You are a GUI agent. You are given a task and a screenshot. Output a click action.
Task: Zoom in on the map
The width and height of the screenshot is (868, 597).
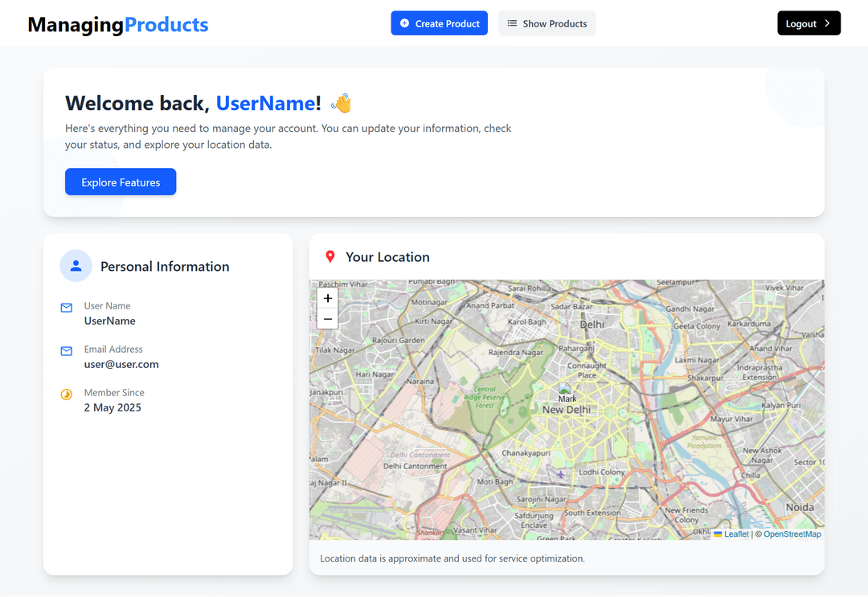pos(328,298)
